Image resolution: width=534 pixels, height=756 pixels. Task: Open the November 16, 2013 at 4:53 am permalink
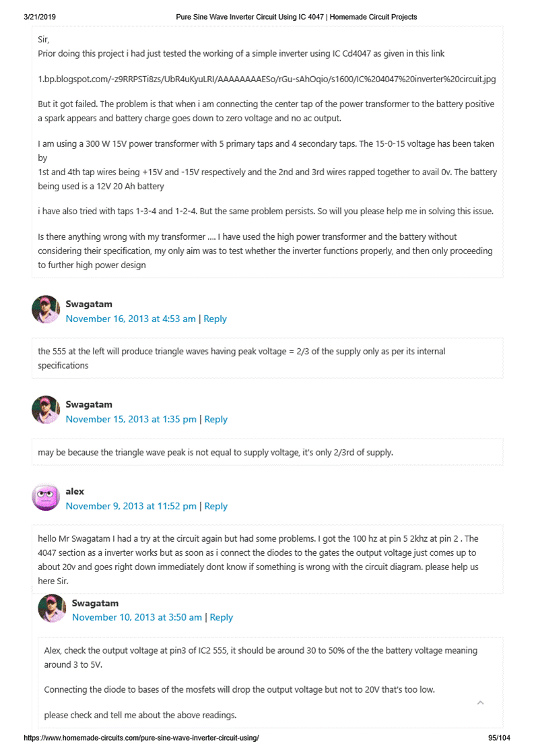(131, 319)
